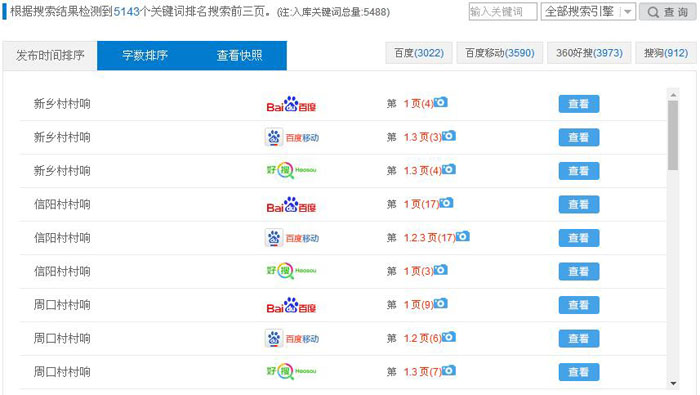Focus the 输入关键词 input field
This screenshot has width=700, height=395.
(x=503, y=12)
